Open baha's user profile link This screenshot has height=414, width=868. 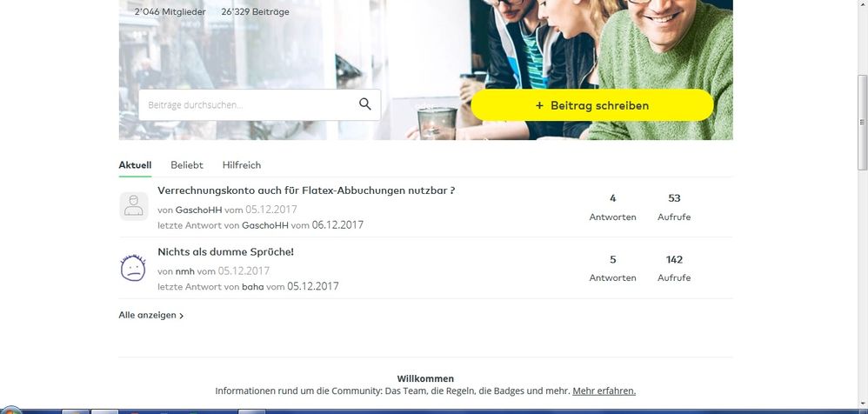tap(253, 287)
